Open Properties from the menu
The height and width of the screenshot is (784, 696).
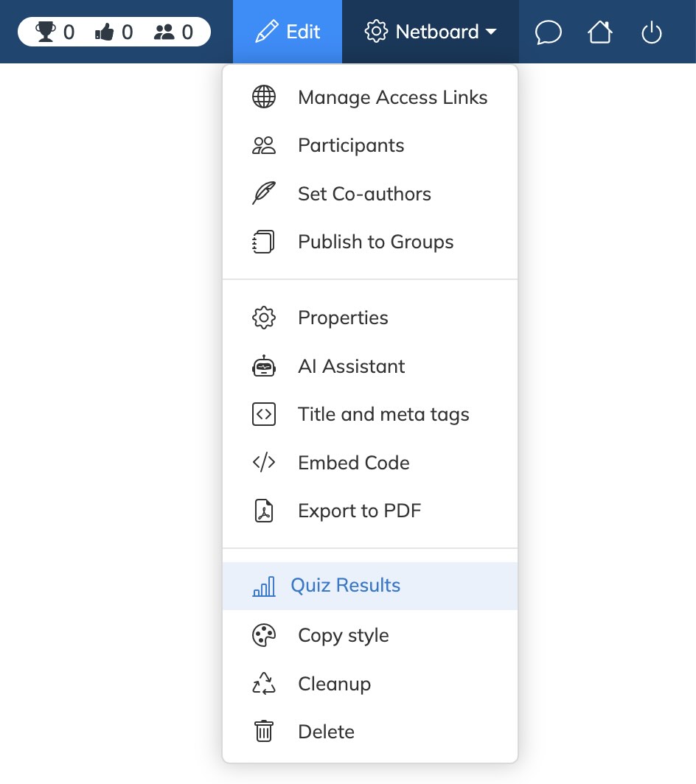tap(370, 318)
